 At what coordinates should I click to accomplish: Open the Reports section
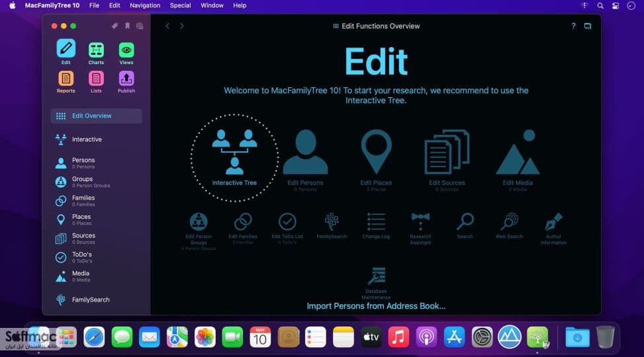[x=66, y=82]
